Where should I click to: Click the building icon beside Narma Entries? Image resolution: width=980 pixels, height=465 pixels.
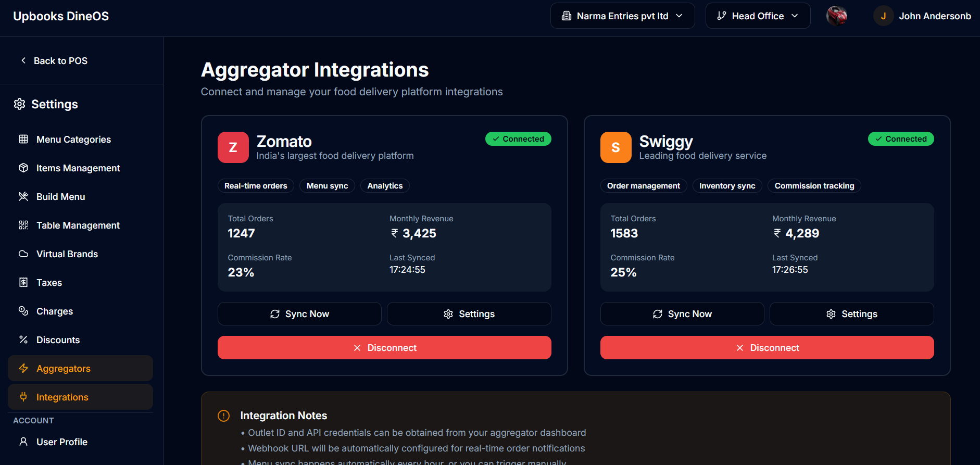pyautogui.click(x=567, y=16)
